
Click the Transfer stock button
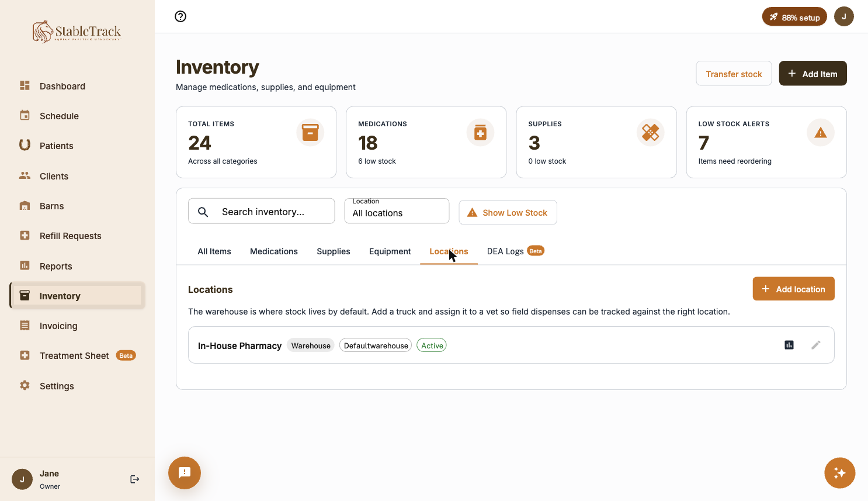[734, 74]
